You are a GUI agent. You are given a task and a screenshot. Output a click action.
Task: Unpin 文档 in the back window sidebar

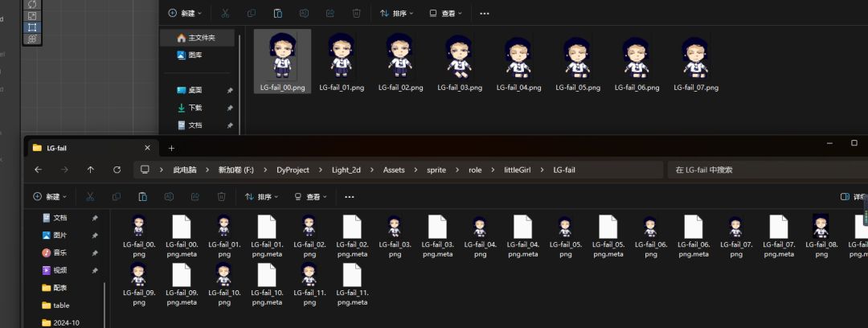click(230, 125)
